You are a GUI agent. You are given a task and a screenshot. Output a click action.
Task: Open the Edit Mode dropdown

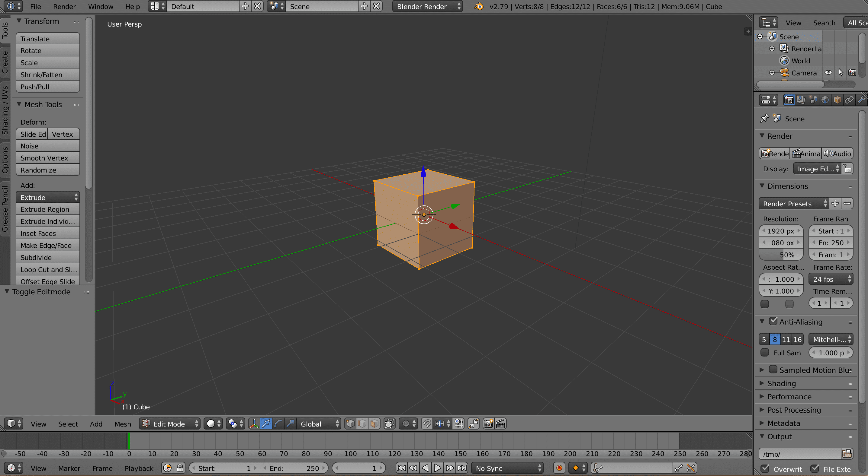point(170,424)
